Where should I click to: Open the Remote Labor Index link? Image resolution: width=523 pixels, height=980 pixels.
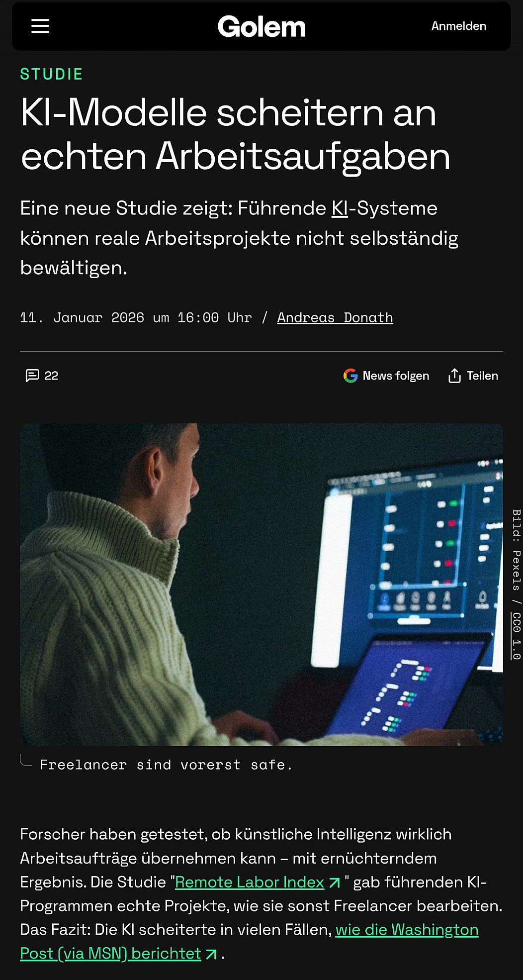pos(250,882)
